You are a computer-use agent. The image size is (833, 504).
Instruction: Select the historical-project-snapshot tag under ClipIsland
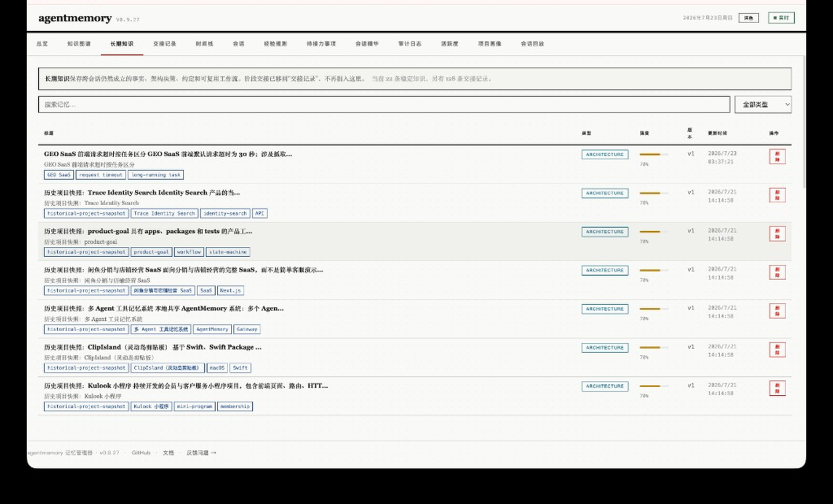coord(86,368)
